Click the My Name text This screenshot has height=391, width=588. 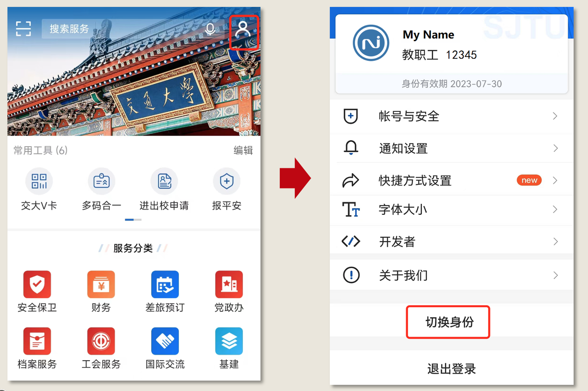point(428,35)
